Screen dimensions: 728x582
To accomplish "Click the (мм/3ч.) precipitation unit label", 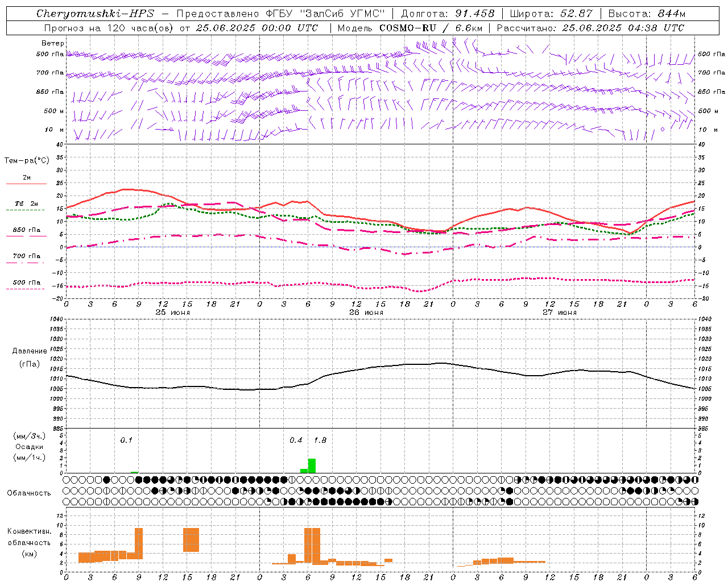I will tap(30, 436).
